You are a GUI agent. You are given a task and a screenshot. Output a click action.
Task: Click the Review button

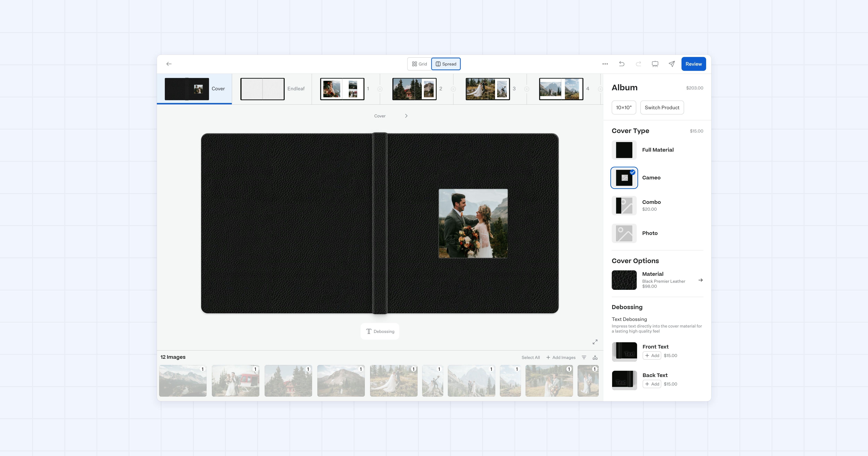(693, 64)
